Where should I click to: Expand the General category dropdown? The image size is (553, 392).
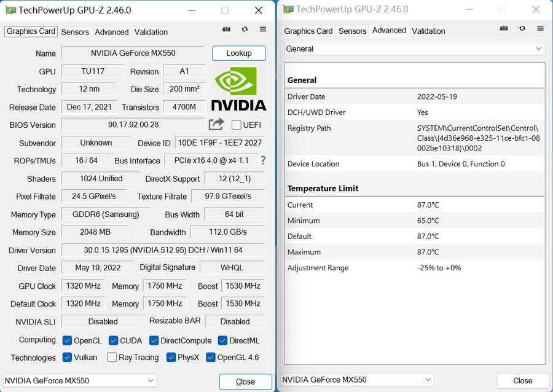pos(415,49)
